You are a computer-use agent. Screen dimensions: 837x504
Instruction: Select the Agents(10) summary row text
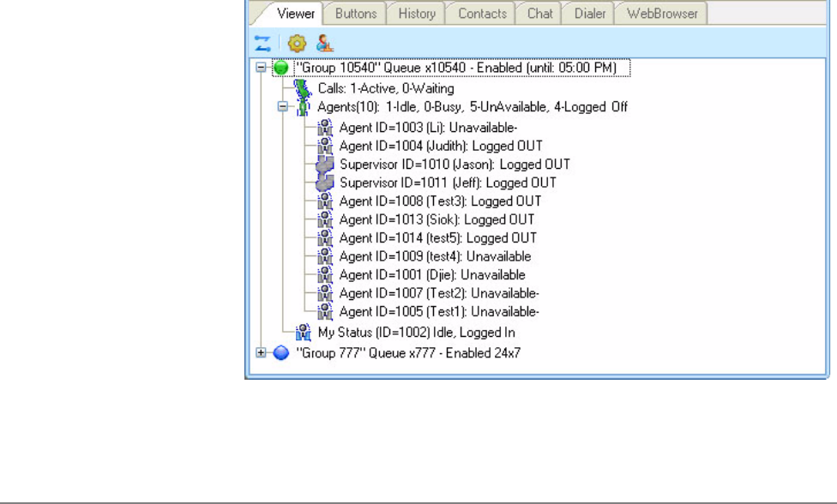[x=473, y=106]
